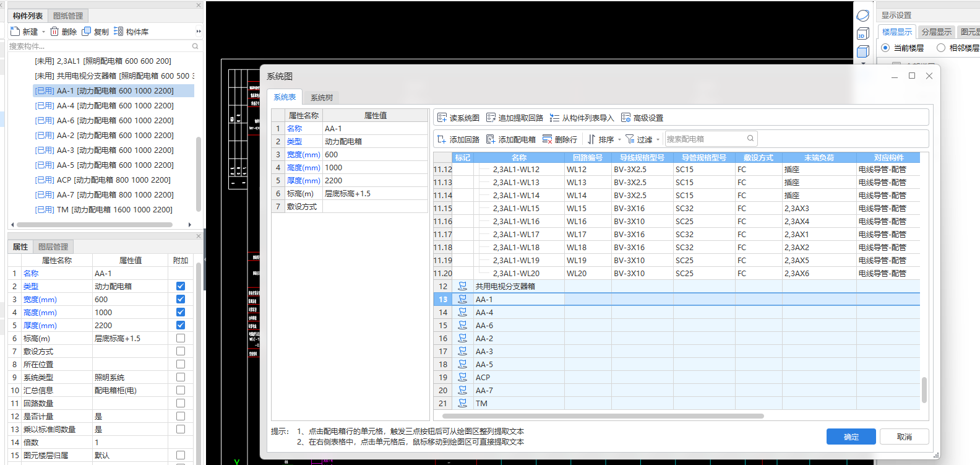Screen dimensions: 980x465
Task: Open the 过滤 dropdown arrow
Action: [658, 139]
